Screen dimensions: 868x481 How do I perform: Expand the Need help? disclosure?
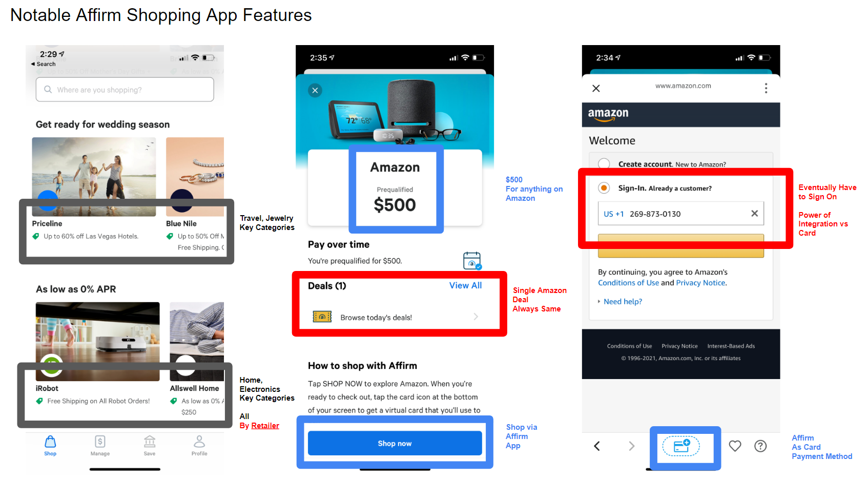pos(620,302)
